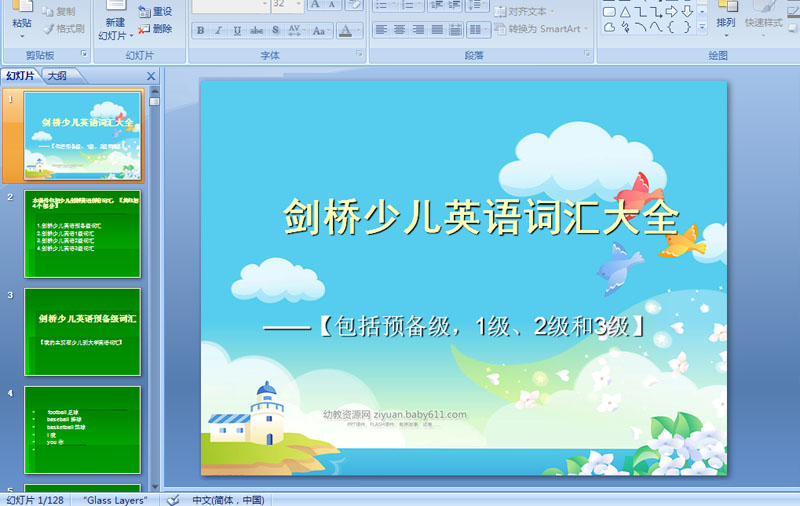This screenshot has width=800, height=506.
Task: Select the triangle shape
Action: [625, 12]
